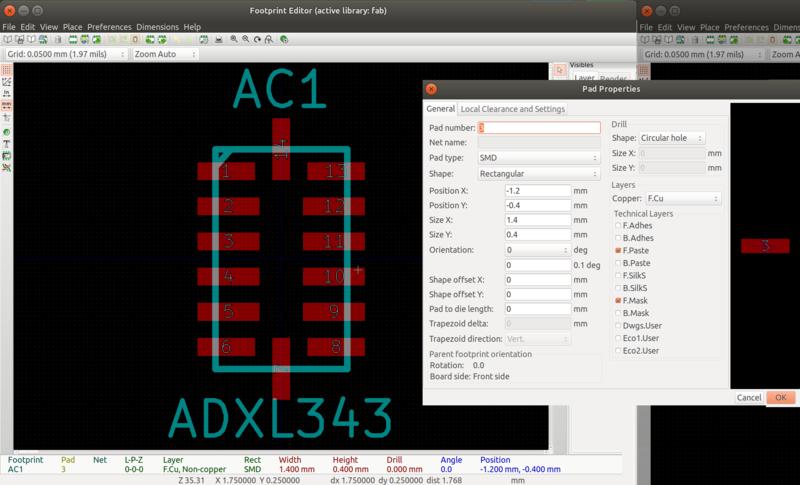Switch units to inches icon
This screenshot has height=485, width=800.
pos(6,93)
